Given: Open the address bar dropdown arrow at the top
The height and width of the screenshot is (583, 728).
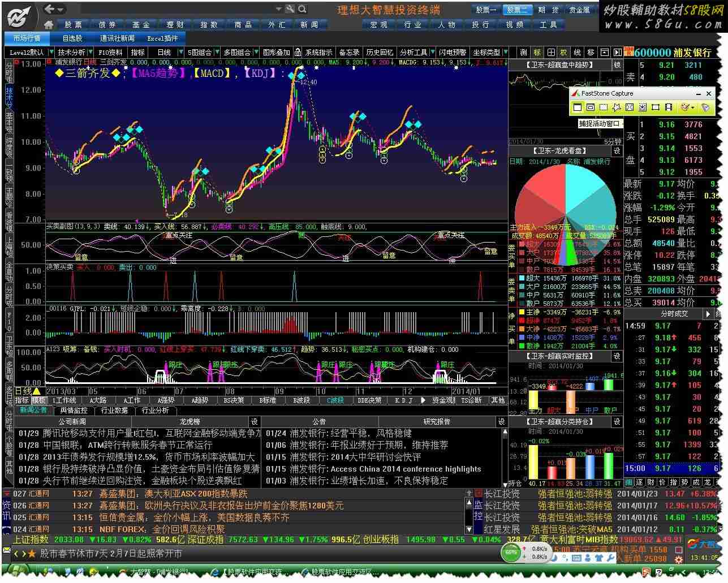Looking at the screenshot, I should [x=278, y=9].
